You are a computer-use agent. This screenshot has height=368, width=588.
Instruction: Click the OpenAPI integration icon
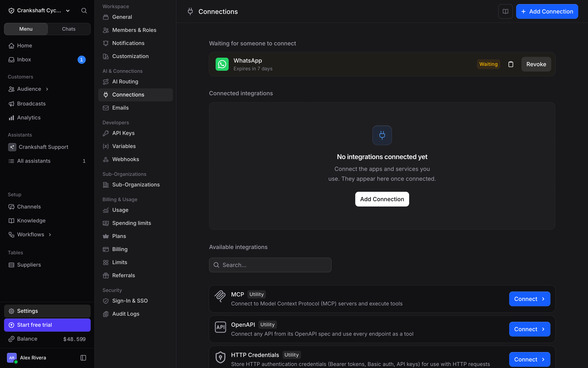tap(220, 327)
